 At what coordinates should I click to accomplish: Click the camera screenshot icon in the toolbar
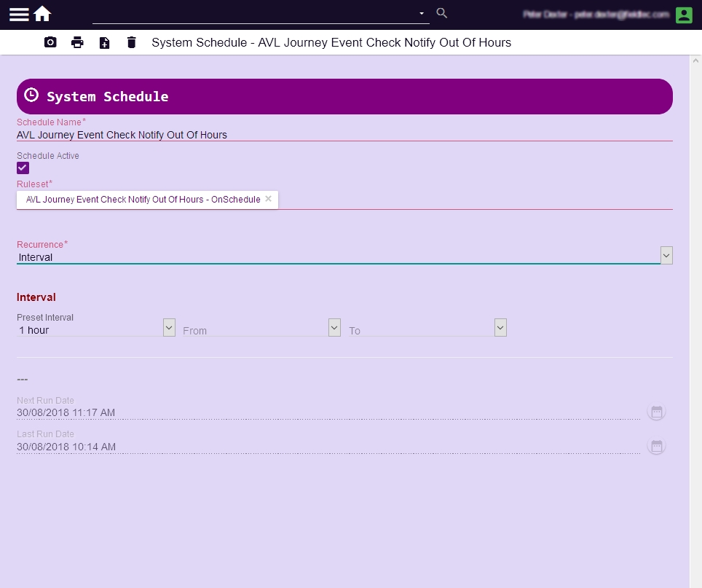[x=50, y=42]
